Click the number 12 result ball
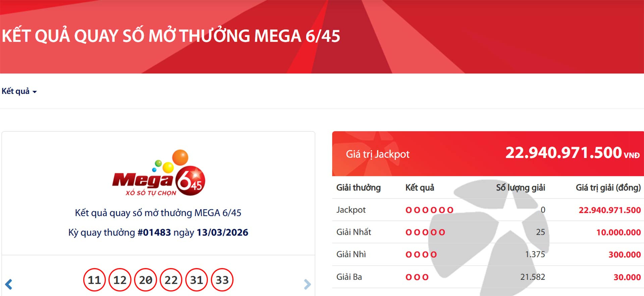The image size is (644, 296). [120, 280]
